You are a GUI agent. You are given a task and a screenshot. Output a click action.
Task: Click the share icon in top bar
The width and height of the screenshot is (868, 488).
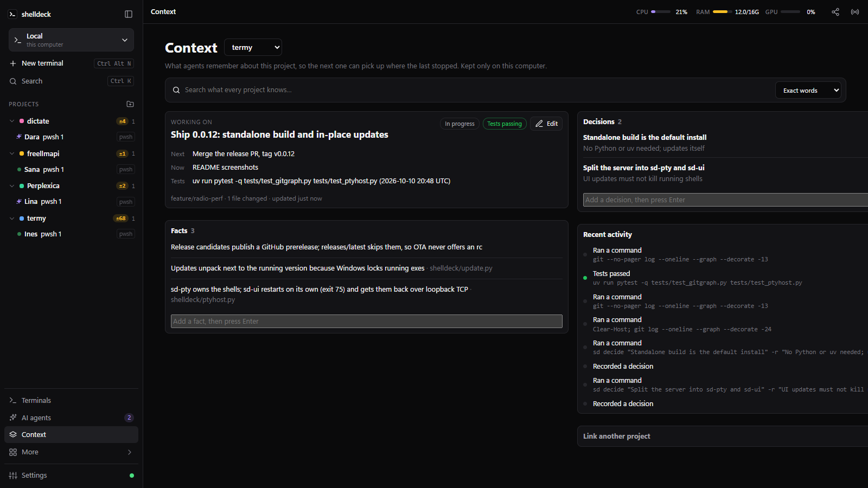pyautogui.click(x=835, y=12)
